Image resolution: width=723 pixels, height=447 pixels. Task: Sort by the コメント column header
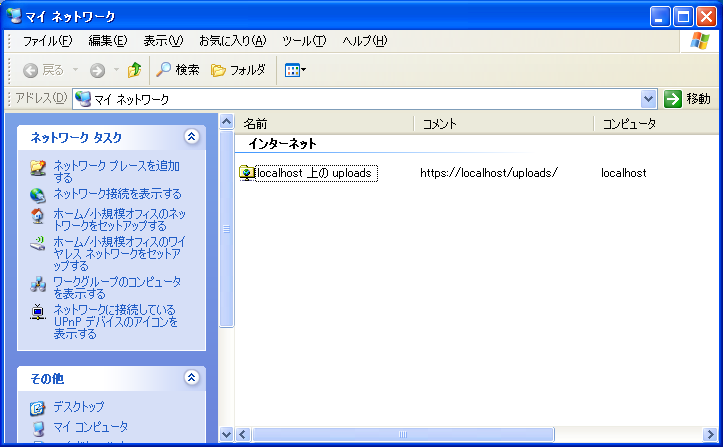[x=504, y=124]
